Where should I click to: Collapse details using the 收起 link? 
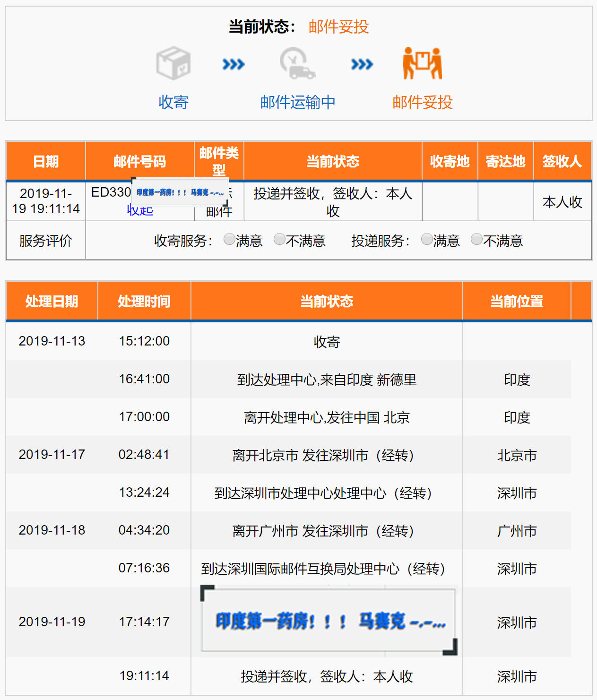140,211
